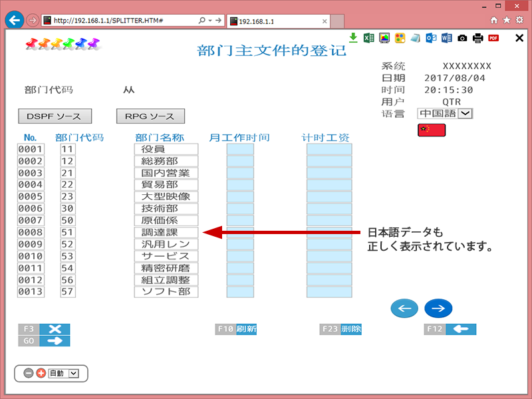
Task: Click the user value QTR
Action: coord(452,102)
